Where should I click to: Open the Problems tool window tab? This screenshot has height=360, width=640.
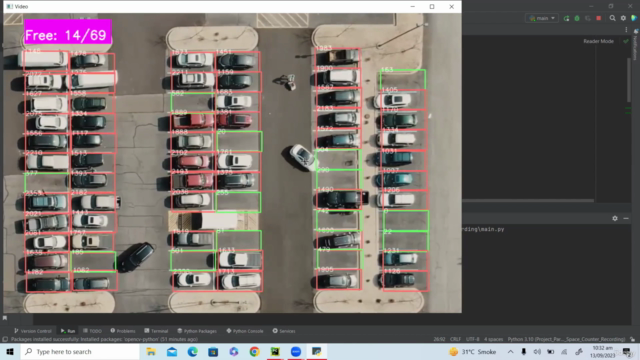pyautogui.click(x=122, y=331)
